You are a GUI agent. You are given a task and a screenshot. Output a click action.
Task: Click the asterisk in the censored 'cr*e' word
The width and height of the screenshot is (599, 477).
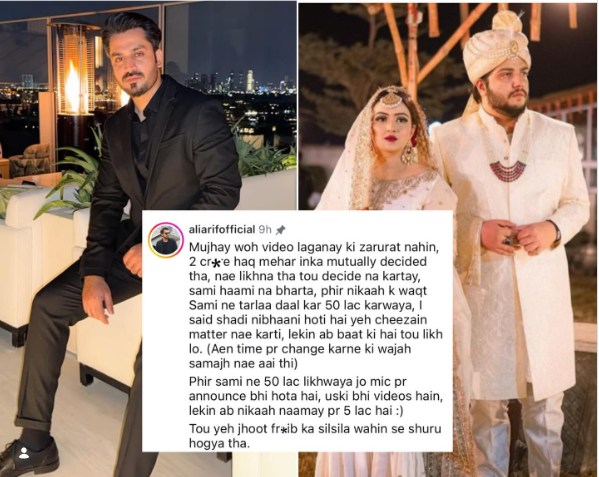(216, 264)
